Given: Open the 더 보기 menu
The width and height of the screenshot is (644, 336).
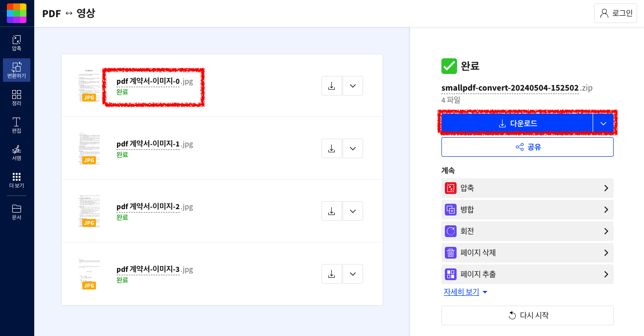Looking at the screenshot, I should pyautogui.click(x=16, y=180).
